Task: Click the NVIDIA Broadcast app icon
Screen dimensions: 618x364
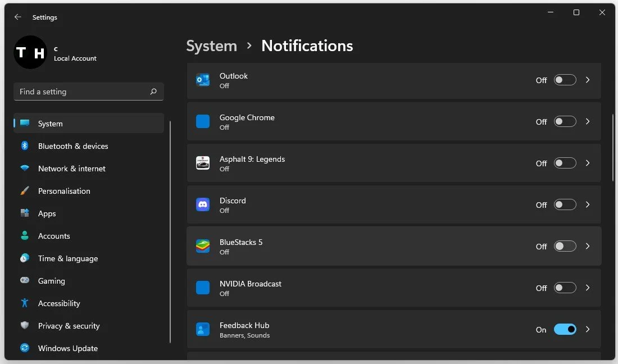Action: 203,288
